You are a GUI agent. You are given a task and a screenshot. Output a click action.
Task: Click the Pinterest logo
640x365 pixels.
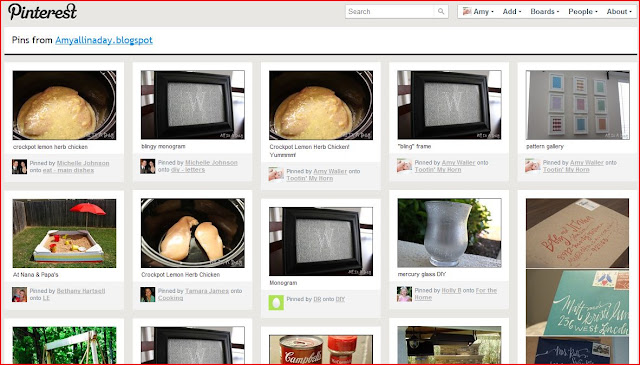pos(42,11)
